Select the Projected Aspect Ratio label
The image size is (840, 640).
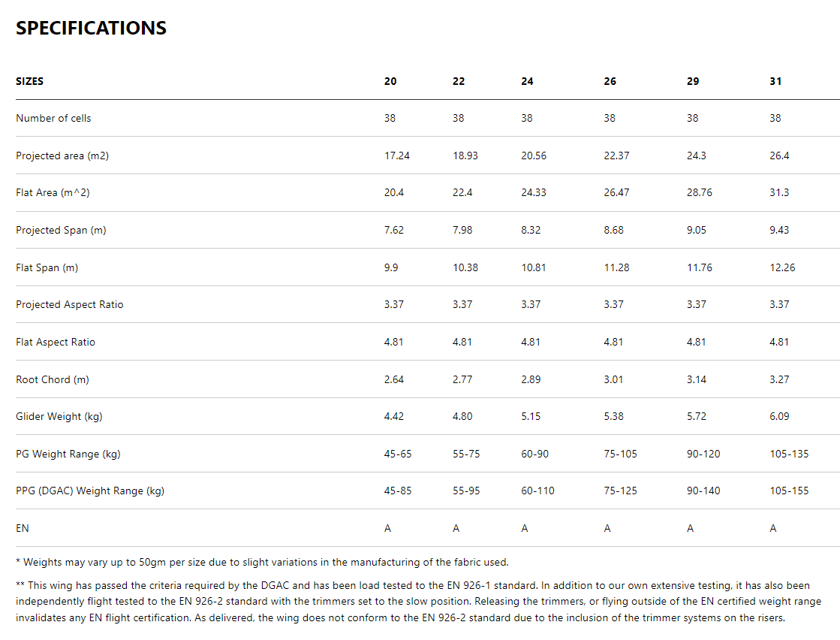point(69,304)
